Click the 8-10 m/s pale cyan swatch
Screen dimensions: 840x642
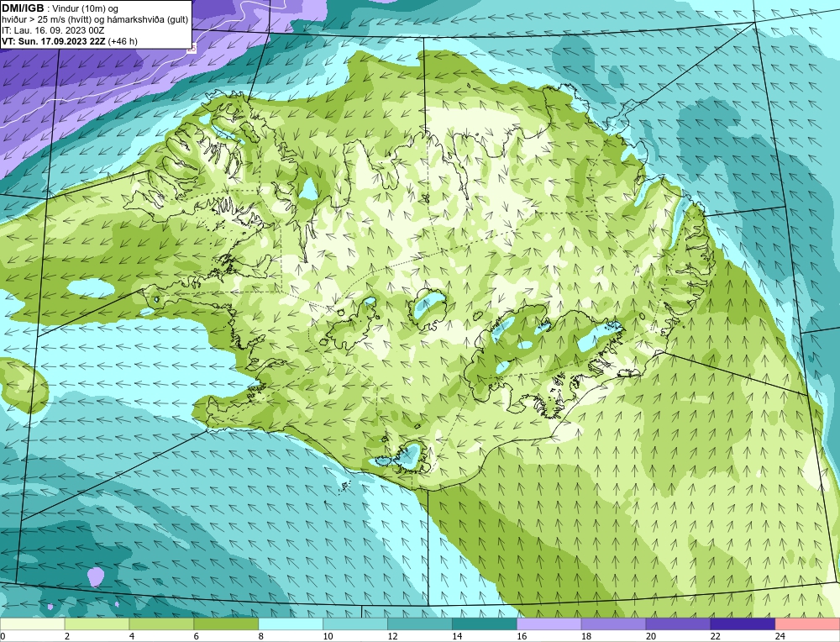pos(291,624)
